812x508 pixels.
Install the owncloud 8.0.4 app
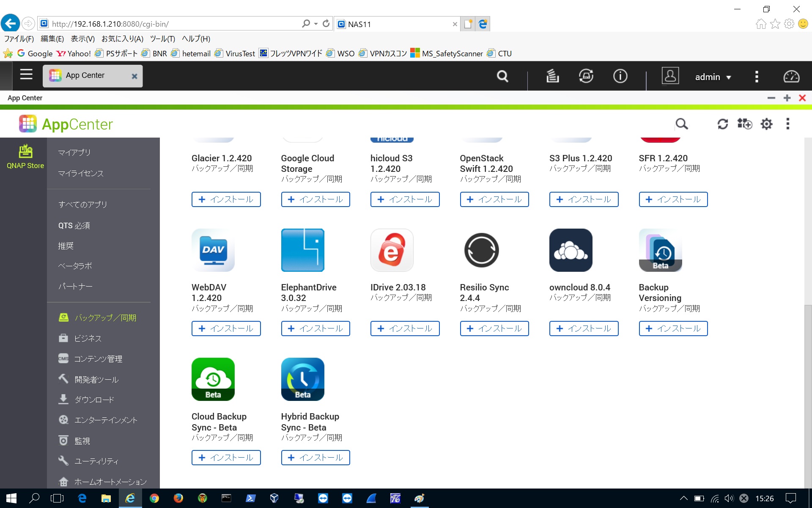[584, 328]
